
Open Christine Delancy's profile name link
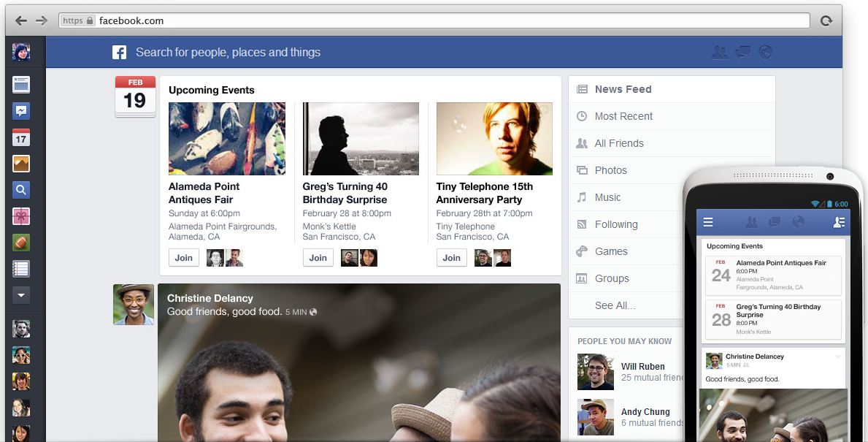[210, 298]
